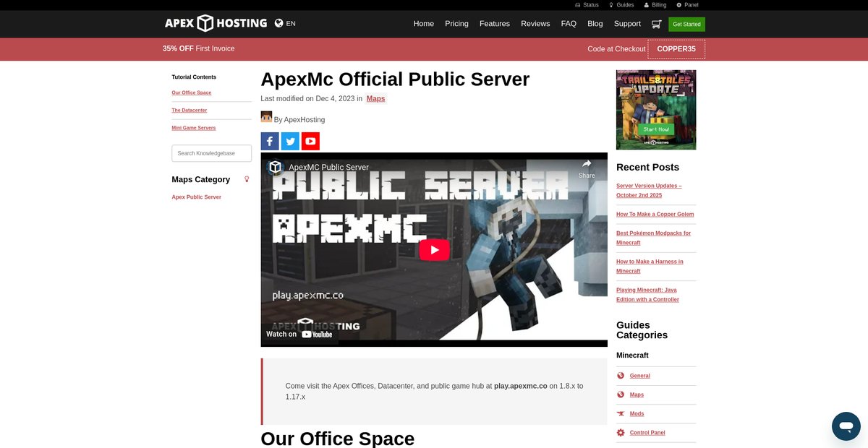The width and height of the screenshot is (868, 448).
Task: Click Watch on YouTube button
Action: coord(299,334)
